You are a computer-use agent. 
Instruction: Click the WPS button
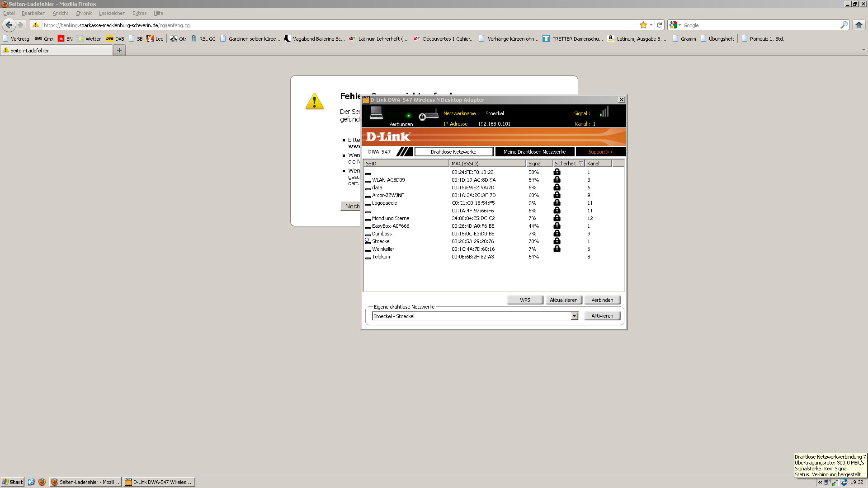click(525, 300)
